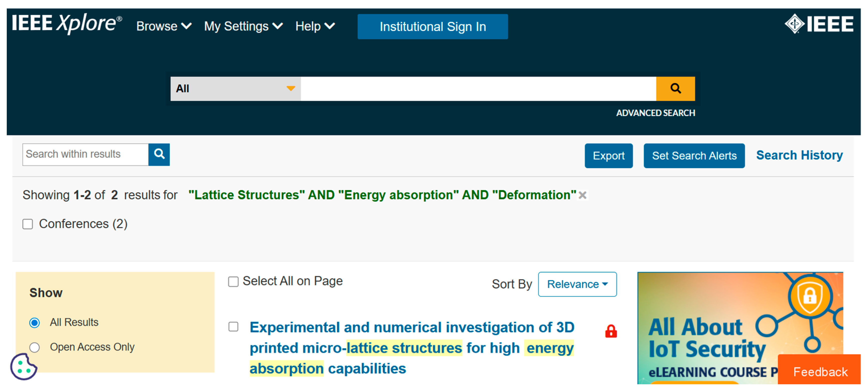The height and width of the screenshot is (391, 868).
Task: Open the Help dropdown menu
Action: coord(315,26)
